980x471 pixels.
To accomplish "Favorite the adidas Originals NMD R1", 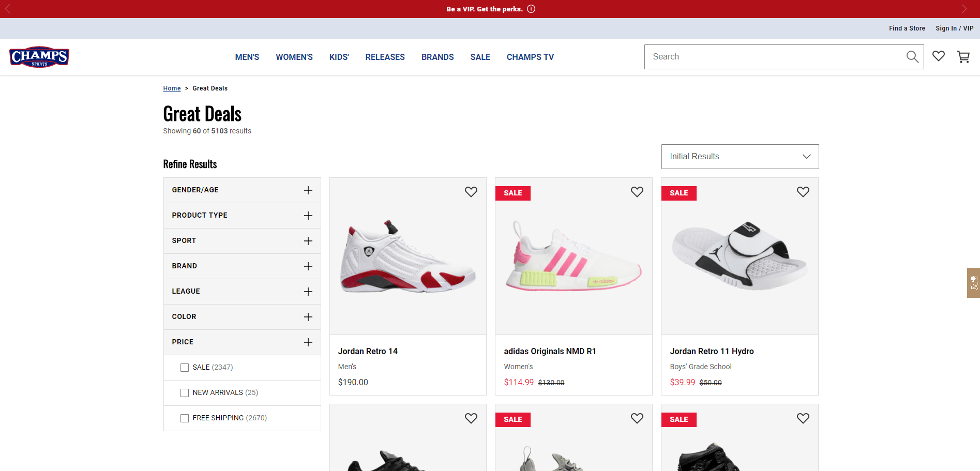I will click(637, 192).
